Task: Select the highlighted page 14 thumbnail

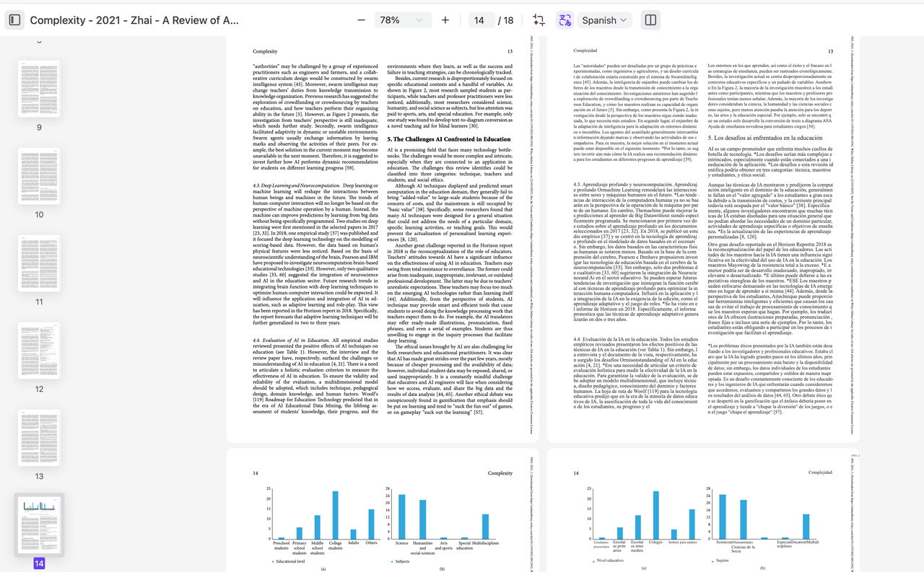Action: [x=39, y=524]
